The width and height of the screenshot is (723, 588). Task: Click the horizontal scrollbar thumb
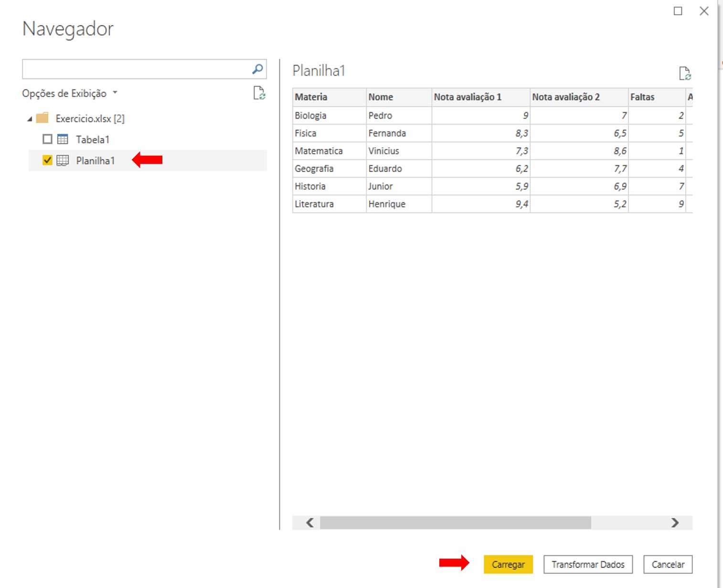click(x=456, y=523)
